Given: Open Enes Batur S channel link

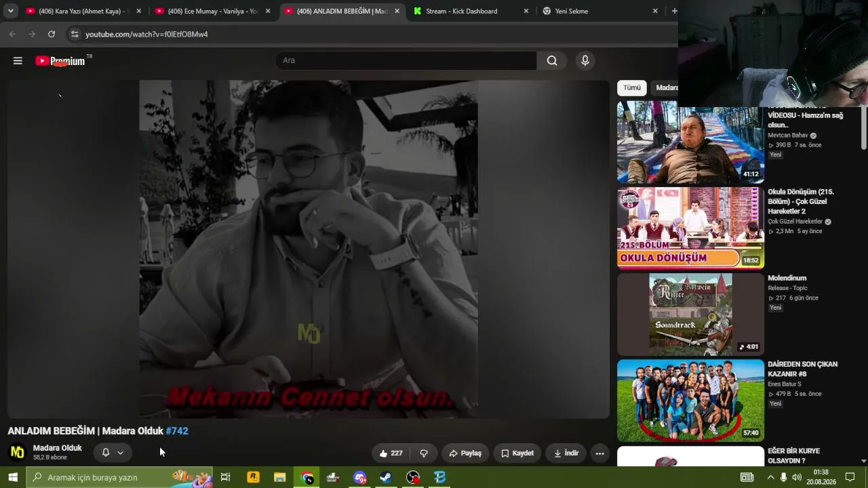Looking at the screenshot, I should pos(785,384).
